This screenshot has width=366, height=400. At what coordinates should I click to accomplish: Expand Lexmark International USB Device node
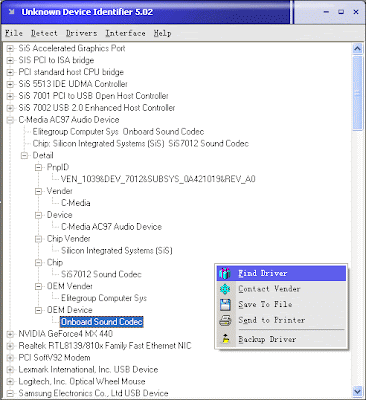coord(10,370)
